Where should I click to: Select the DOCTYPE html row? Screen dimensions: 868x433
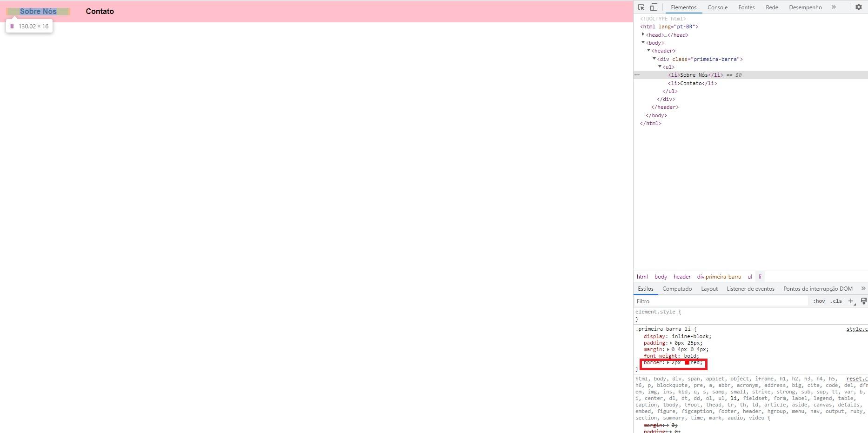(x=750, y=19)
